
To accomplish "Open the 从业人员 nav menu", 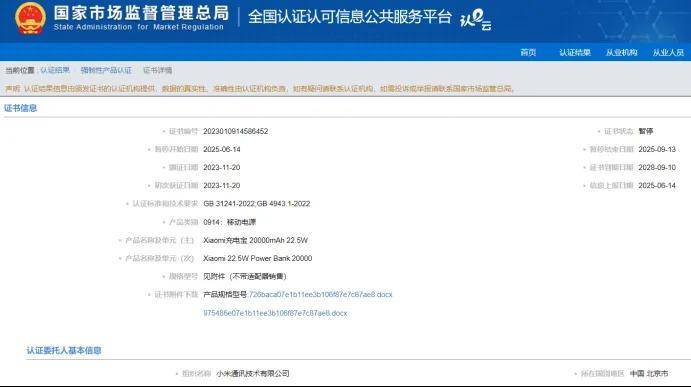I will (x=668, y=52).
